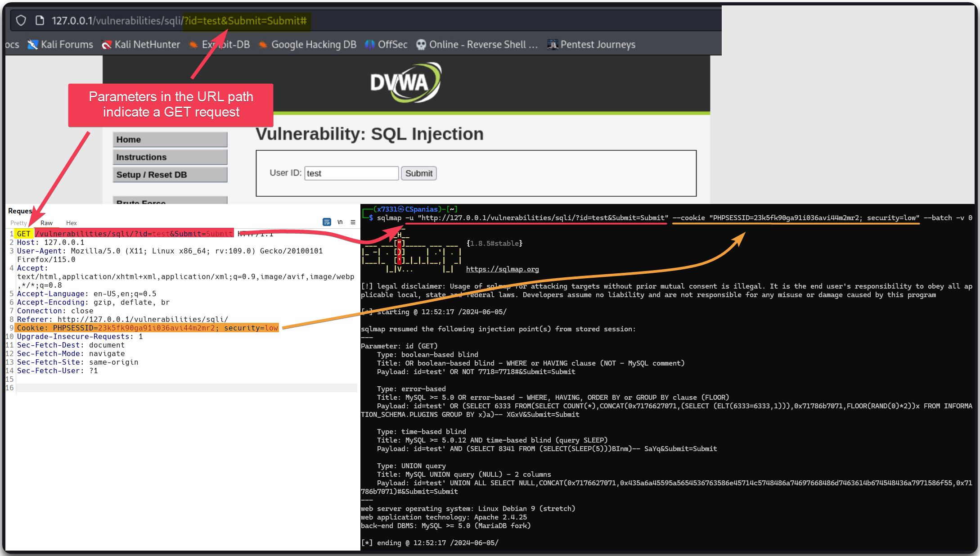The image size is (980, 556).
Task: Click the GET method in request line
Action: coord(23,234)
